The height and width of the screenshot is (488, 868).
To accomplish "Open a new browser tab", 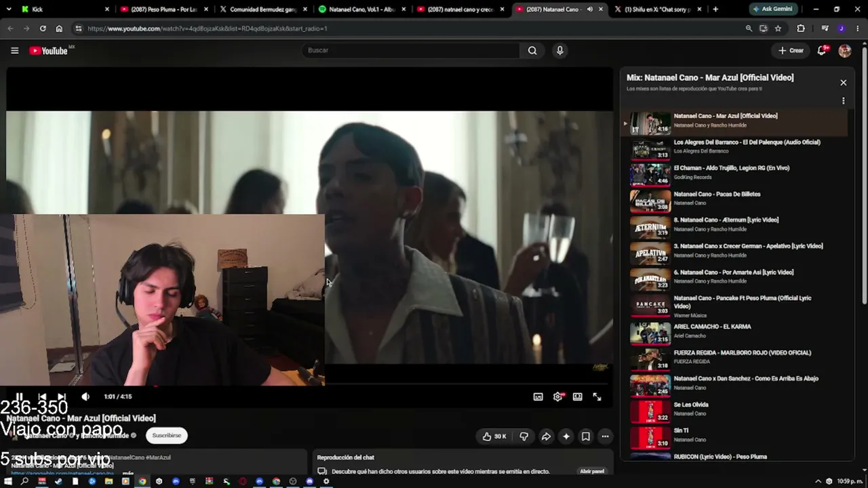I will tap(715, 9).
